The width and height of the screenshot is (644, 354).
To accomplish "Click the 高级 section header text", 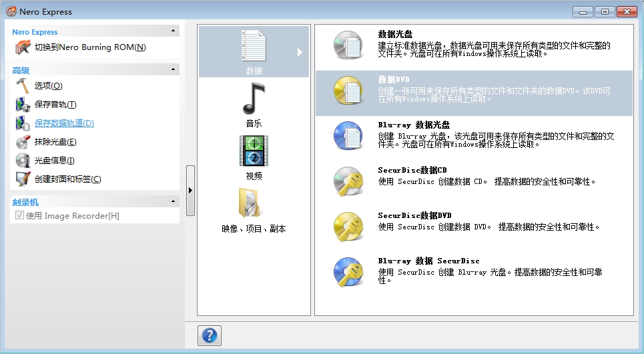I will [x=21, y=71].
